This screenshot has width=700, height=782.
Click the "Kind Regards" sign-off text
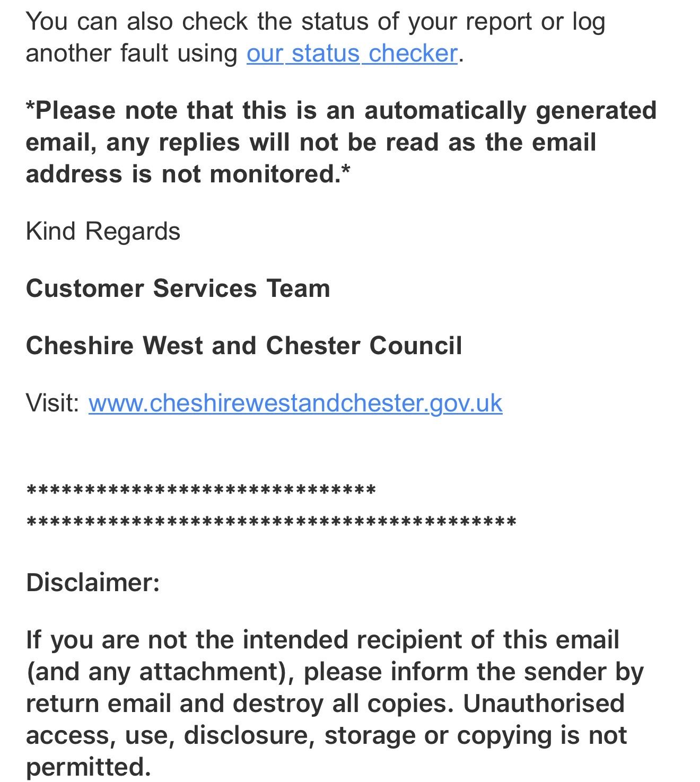pos(103,232)
